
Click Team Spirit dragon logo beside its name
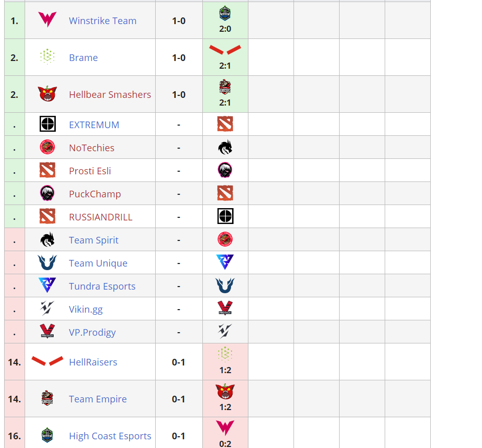point(47,240)
